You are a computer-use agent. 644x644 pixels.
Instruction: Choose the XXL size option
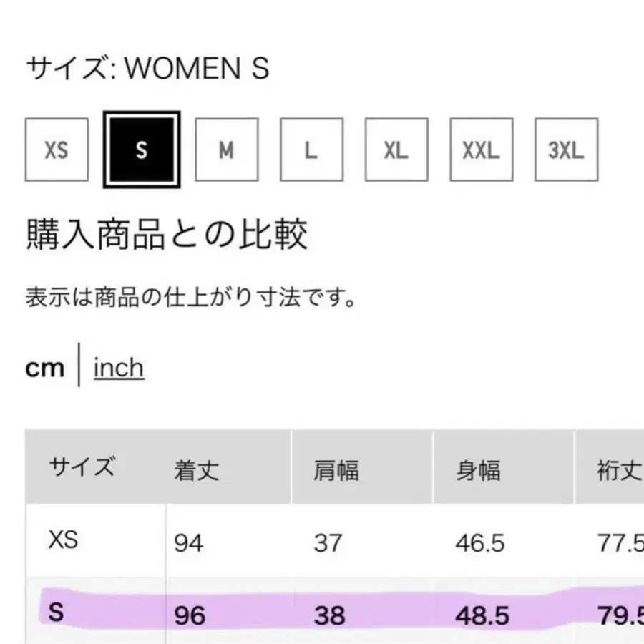481,150
